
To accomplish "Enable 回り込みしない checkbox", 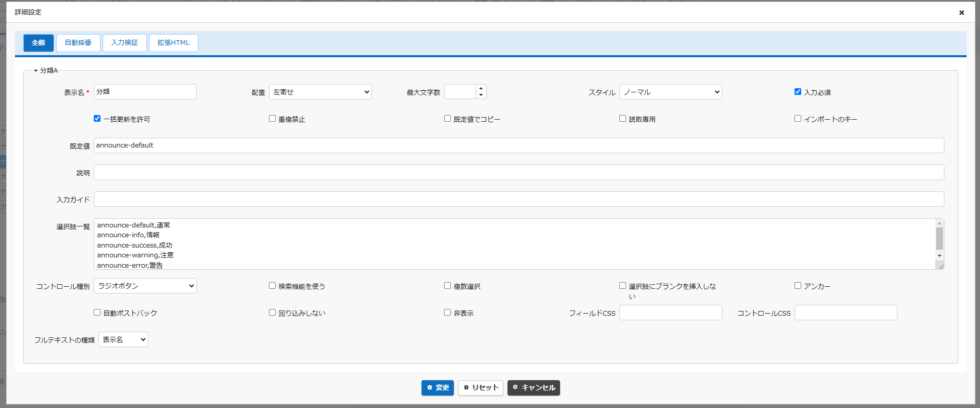I will [272, 313].
